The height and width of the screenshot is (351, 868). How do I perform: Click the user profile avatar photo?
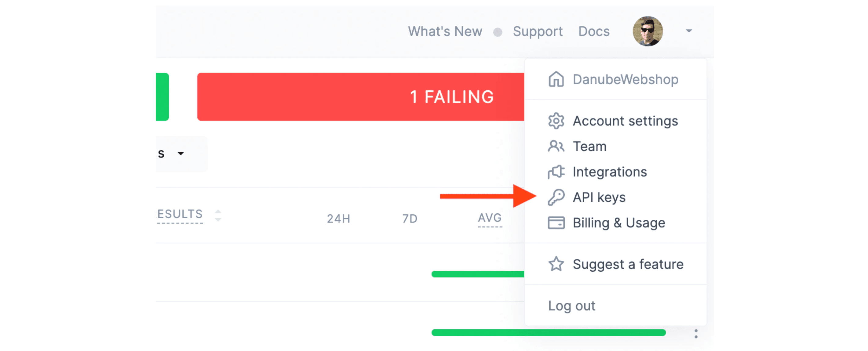647,31
